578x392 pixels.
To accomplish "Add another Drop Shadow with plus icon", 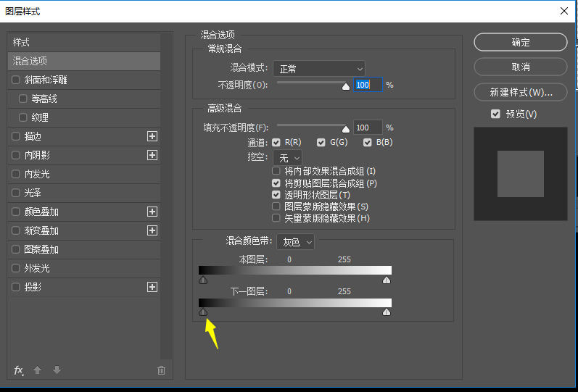I will pos(152,287).
